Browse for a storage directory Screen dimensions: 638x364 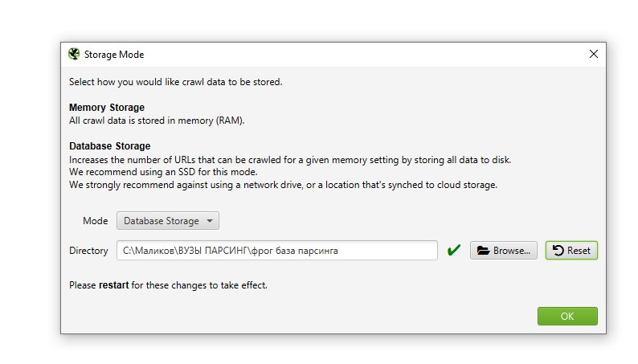click(504, 251)
